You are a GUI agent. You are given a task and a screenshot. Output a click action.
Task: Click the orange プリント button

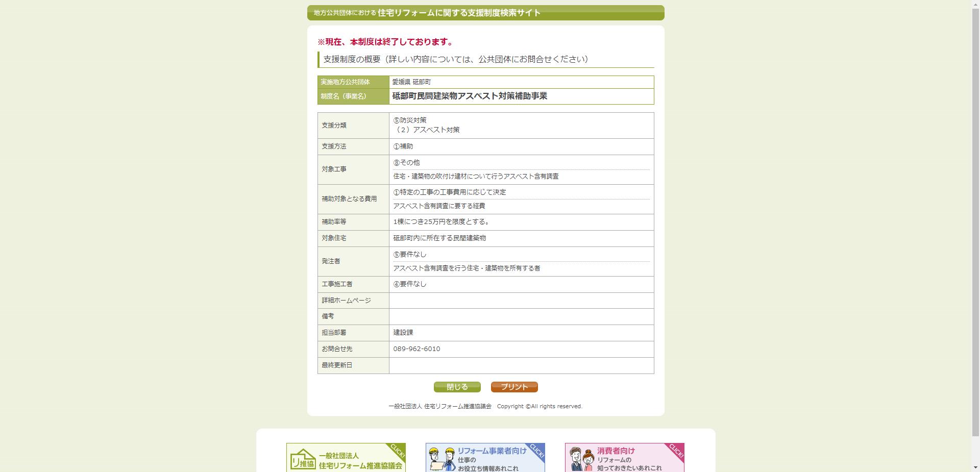(513, 387)
